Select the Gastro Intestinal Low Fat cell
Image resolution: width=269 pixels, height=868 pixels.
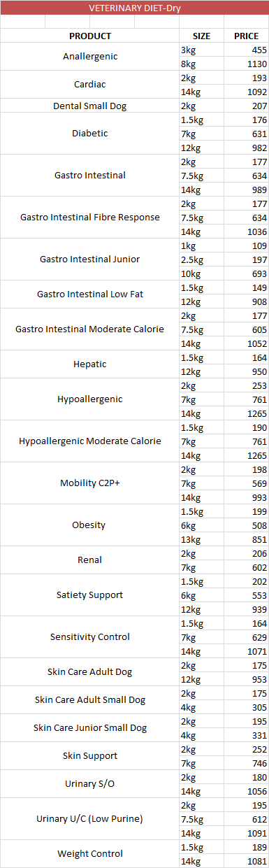[89, 294]
